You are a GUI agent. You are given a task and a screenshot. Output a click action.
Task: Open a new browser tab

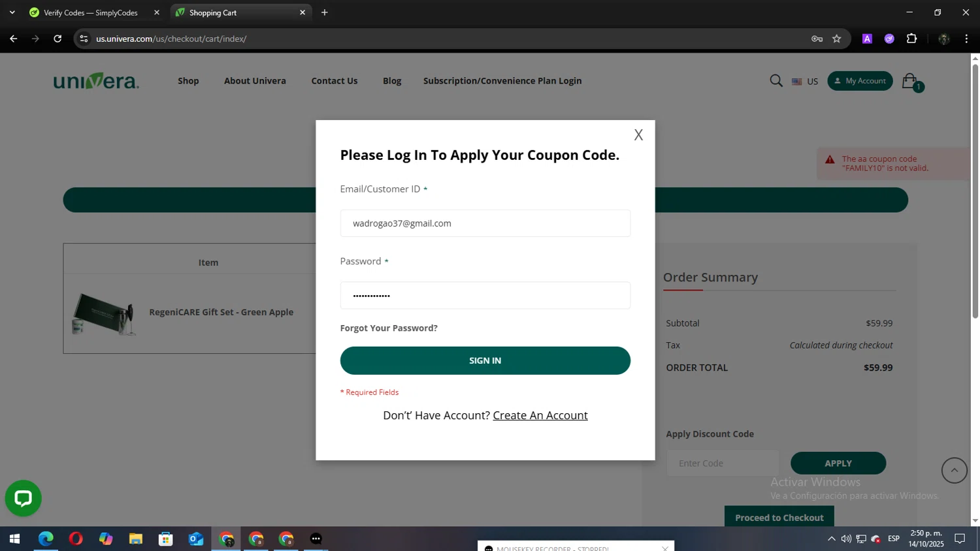coord(325,12)
